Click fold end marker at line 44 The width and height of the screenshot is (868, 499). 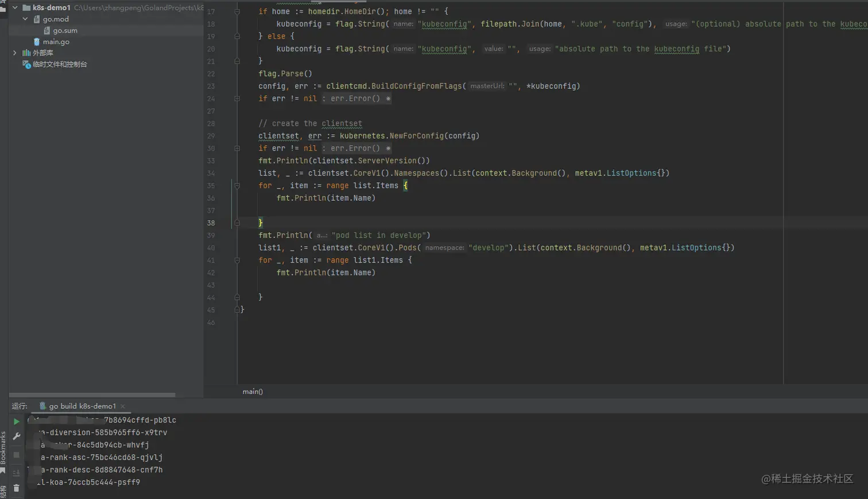237,297
